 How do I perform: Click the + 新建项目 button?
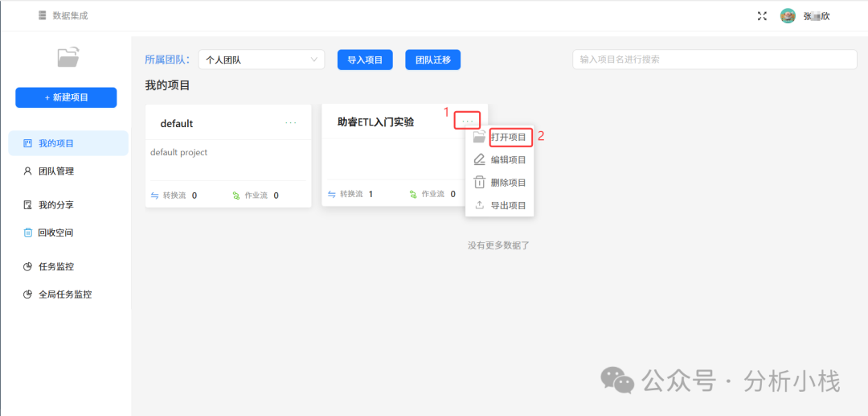coord(66,97)
